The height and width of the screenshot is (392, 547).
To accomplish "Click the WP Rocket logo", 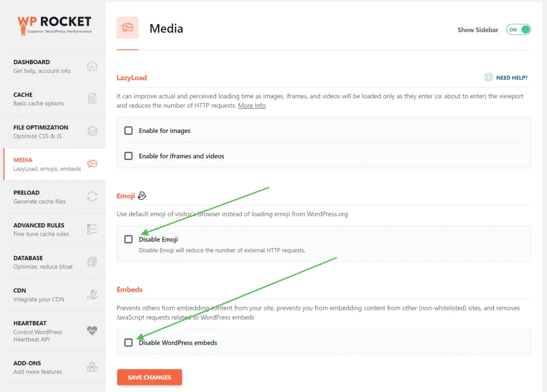I will point(54,26).
